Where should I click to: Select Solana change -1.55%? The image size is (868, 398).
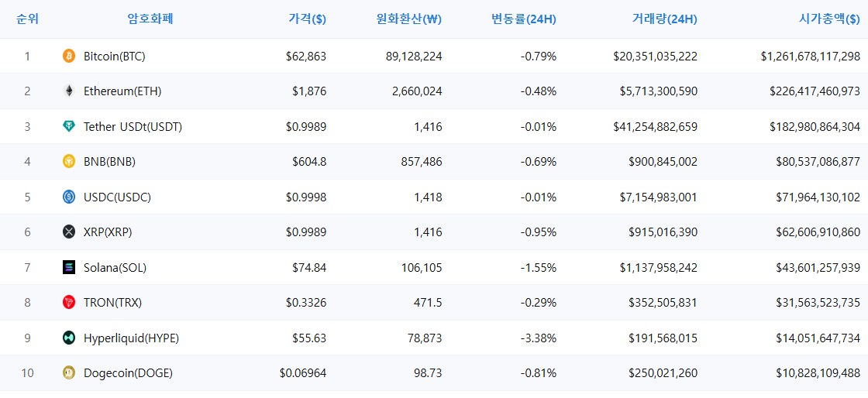click(539, 268)
